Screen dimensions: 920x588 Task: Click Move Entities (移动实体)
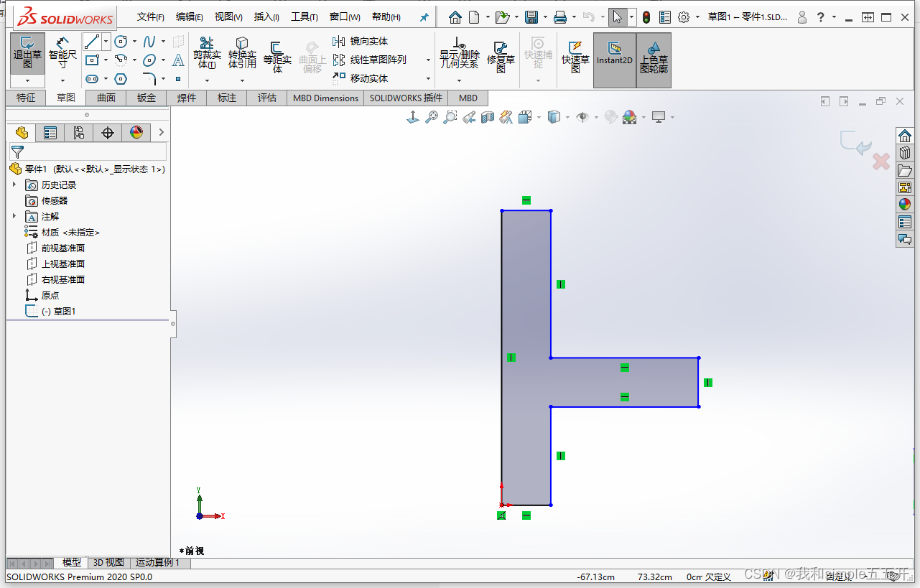click(361, 79)
